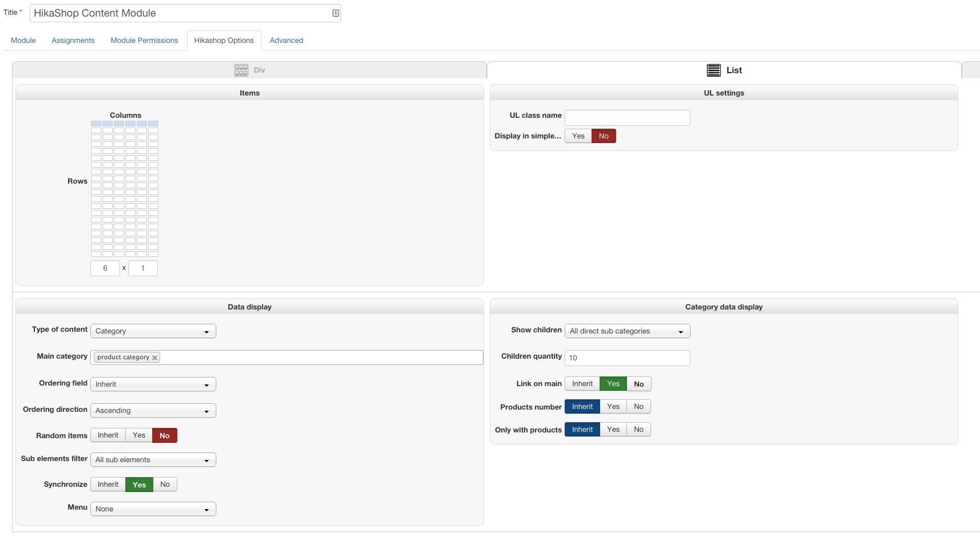Click the Children quantity field

coord(627,358)
